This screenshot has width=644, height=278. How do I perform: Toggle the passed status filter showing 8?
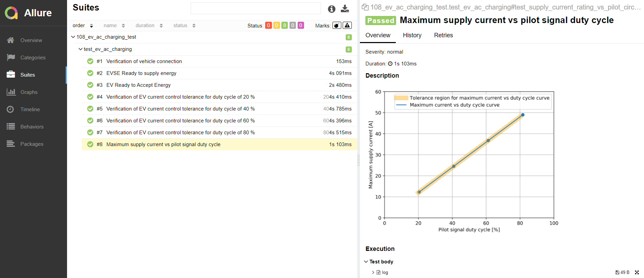pyautogui.click(x=284, y=25)
